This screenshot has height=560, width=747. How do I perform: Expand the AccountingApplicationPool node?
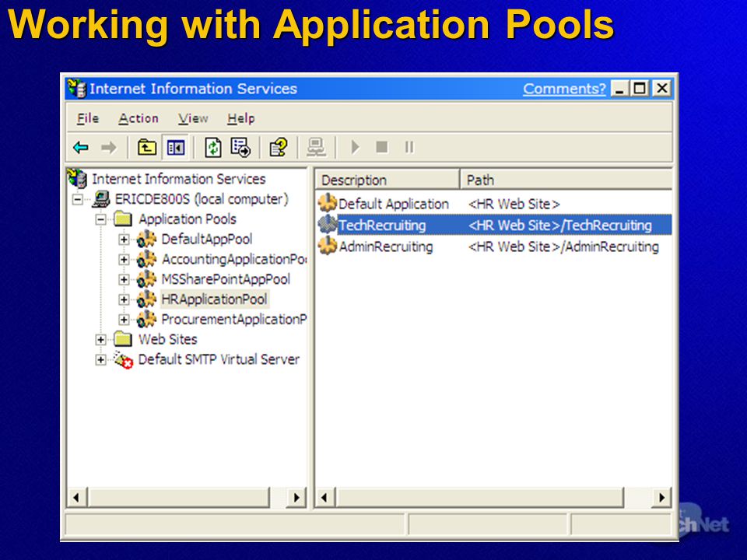[124, 259]
